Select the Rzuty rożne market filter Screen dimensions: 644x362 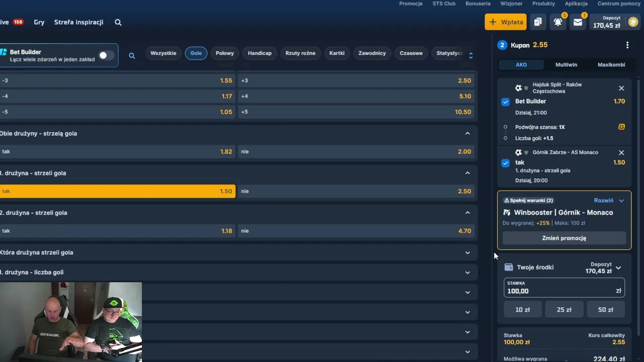(x=300, y=53)
